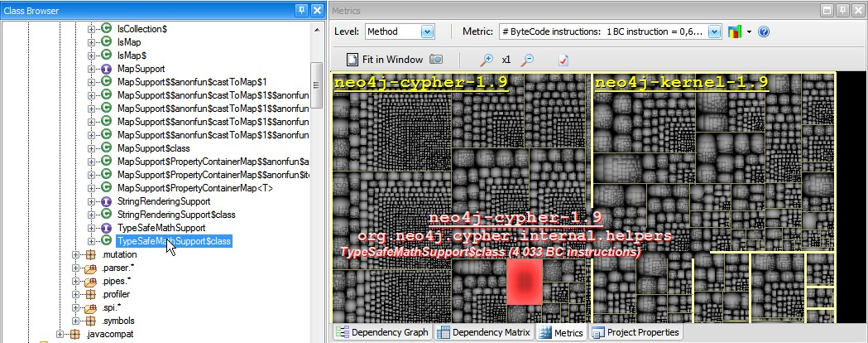Click the red highlighted treemap rectangle
The height and width of the screenshot is (343, 868).
525,282
